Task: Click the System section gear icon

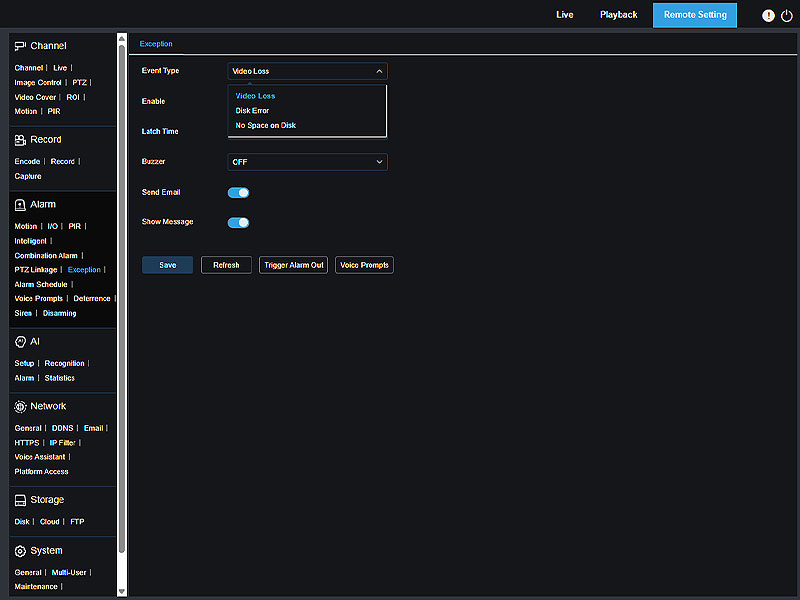Action: pyautogui.click(x=20, y=551)
